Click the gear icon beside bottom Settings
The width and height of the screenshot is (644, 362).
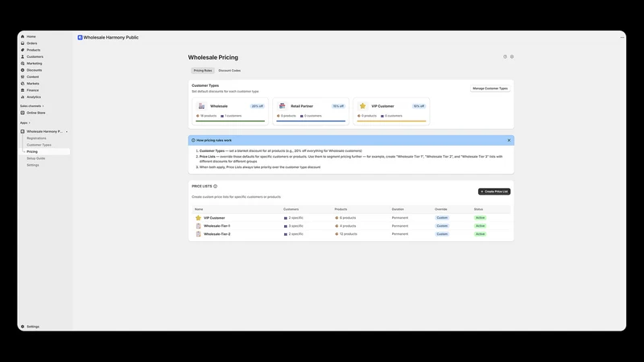pos(23,327)
